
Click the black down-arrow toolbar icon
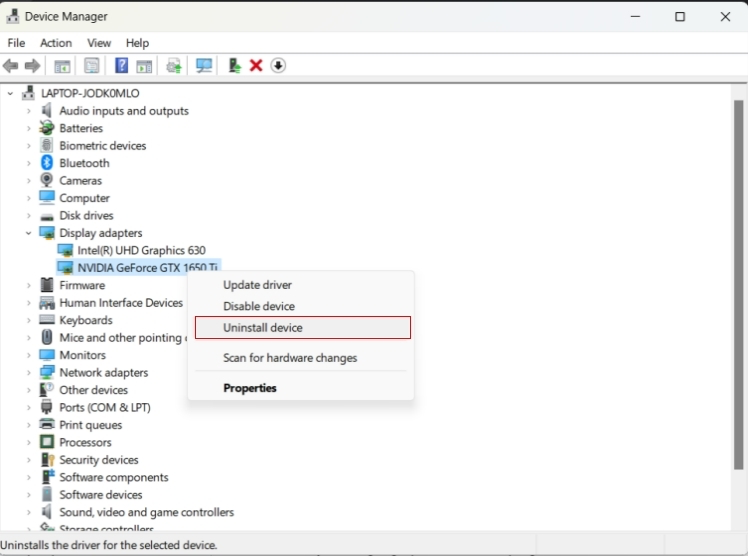[278, 66]
